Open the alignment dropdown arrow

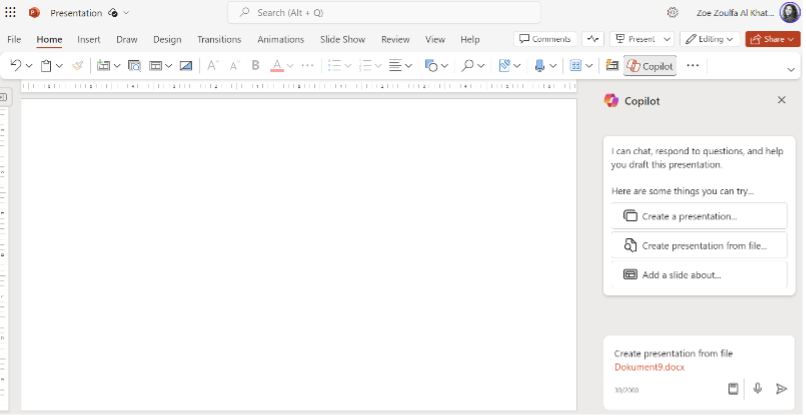[x=409, y=66]
